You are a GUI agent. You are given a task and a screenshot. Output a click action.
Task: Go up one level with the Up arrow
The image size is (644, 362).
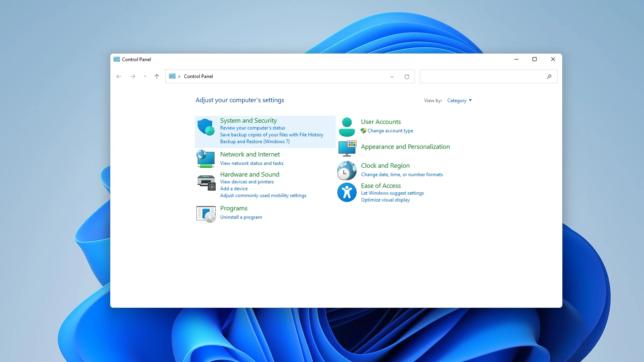[x=157, y=76]
